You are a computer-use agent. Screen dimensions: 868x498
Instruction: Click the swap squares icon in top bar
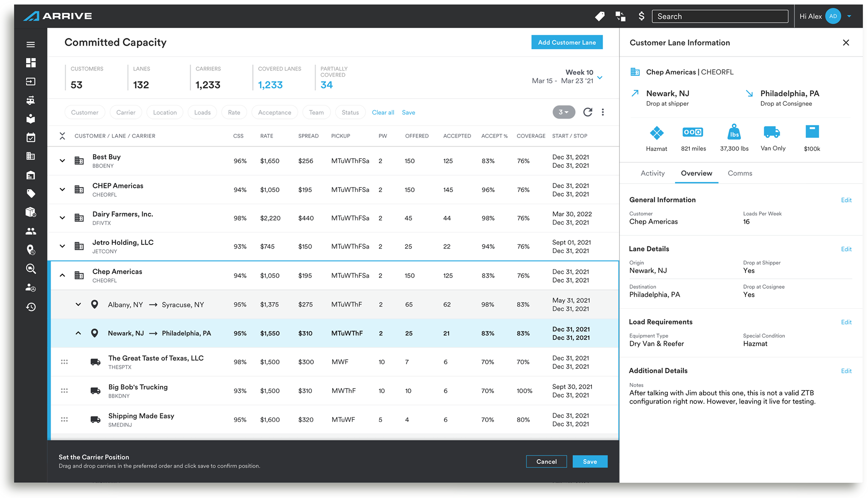(x=620, y=16)
